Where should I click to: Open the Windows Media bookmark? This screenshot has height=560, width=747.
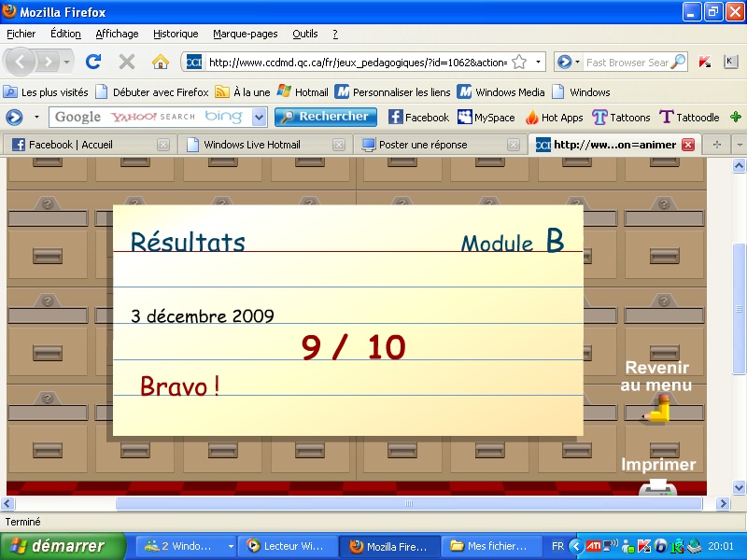[500, 91]
